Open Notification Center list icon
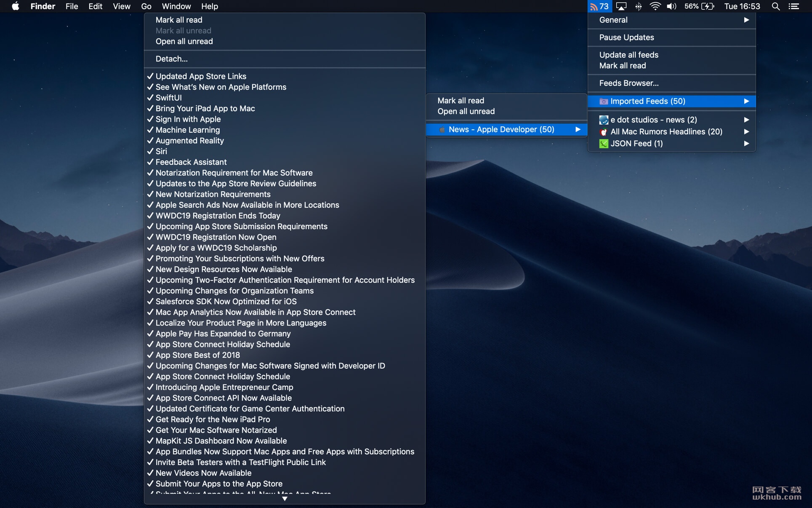This screenshot has height=508, width=812. pyautogui.click(x=794, y=6)
